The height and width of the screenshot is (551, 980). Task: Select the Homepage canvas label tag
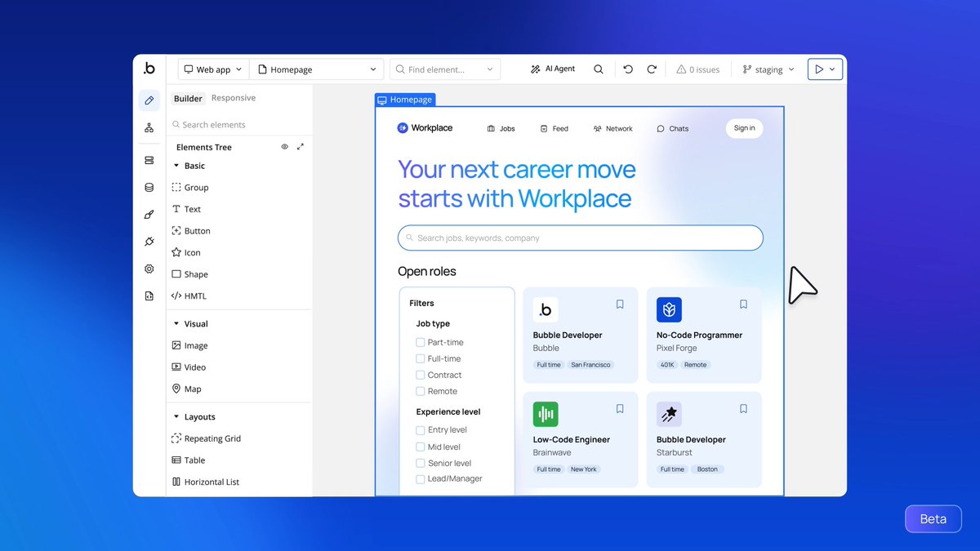pyautogui.click(x=405, y=100)
